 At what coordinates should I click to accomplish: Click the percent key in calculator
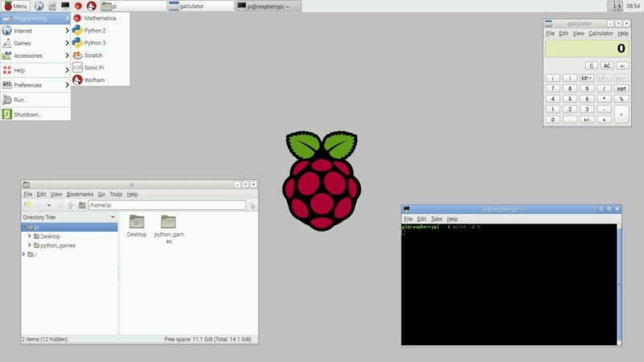click(621, 99)
